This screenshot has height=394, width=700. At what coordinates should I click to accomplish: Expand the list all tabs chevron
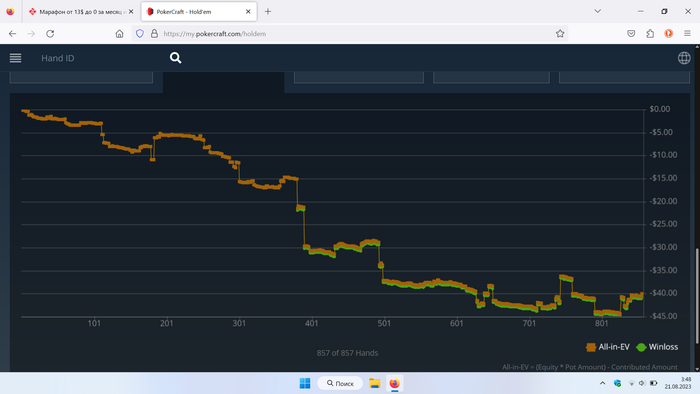click(x=597, y=11)
